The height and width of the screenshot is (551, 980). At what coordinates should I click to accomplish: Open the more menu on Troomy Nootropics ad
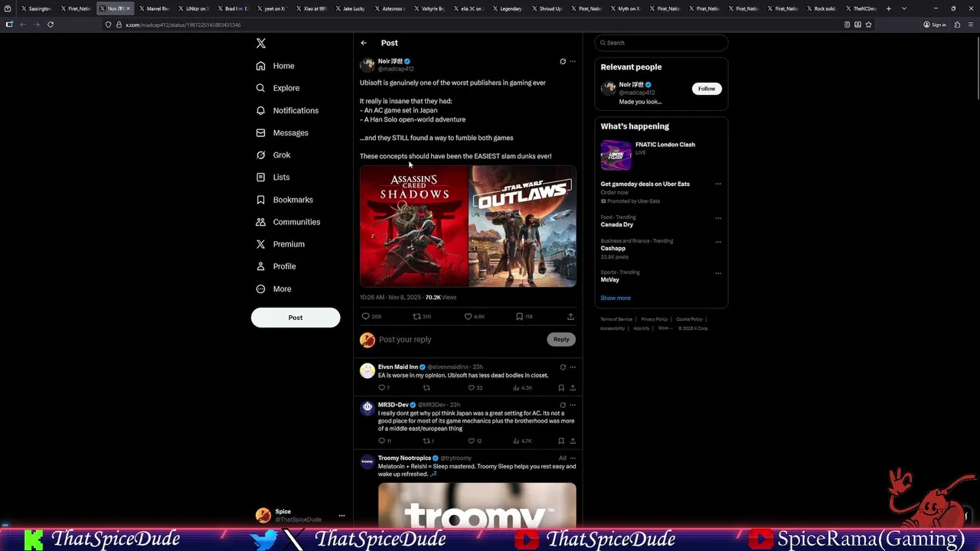[x=573, y=458]
